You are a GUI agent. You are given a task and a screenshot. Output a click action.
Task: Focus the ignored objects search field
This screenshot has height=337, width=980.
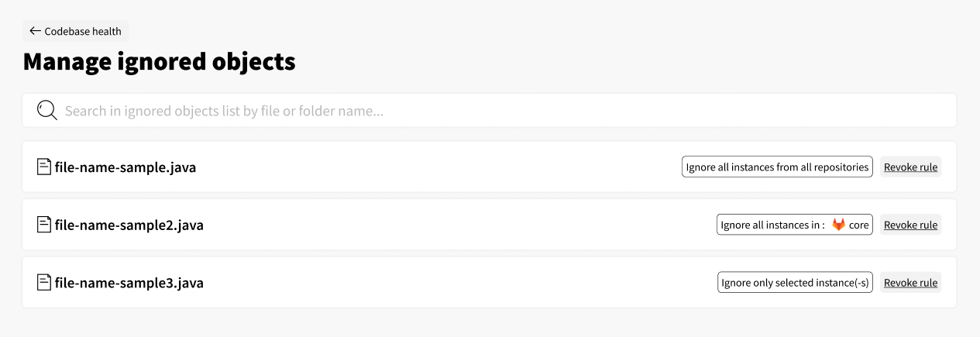[x=490, y=111]
